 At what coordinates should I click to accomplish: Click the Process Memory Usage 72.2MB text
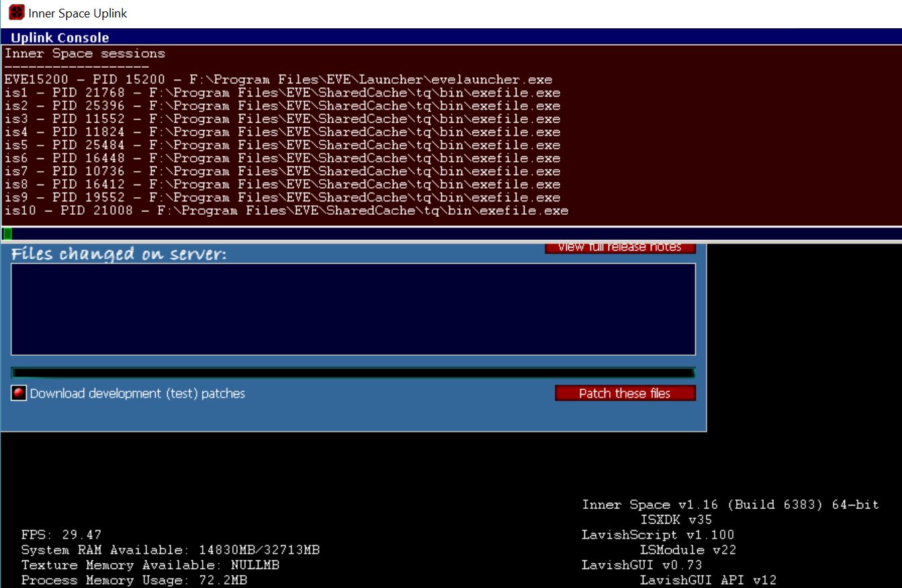(134, 581)
